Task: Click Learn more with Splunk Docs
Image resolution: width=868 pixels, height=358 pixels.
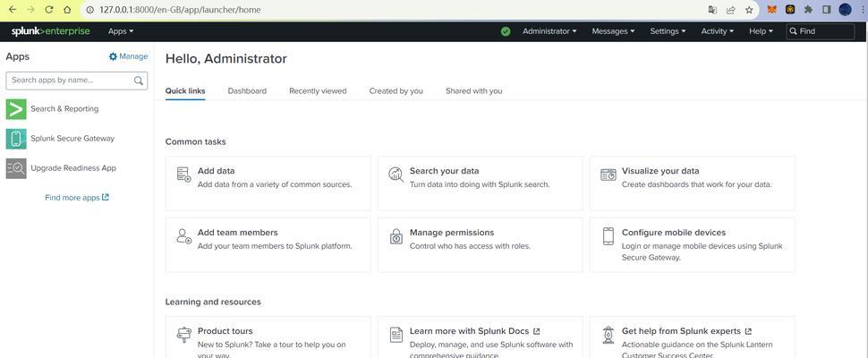Action: [x=475, y=331]
